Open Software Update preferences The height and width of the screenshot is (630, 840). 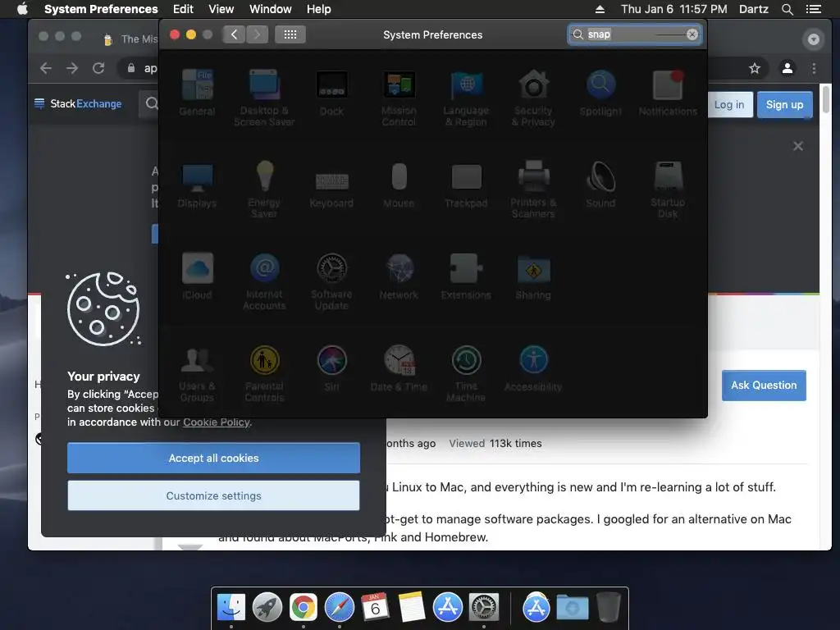(x=331, y=281)
